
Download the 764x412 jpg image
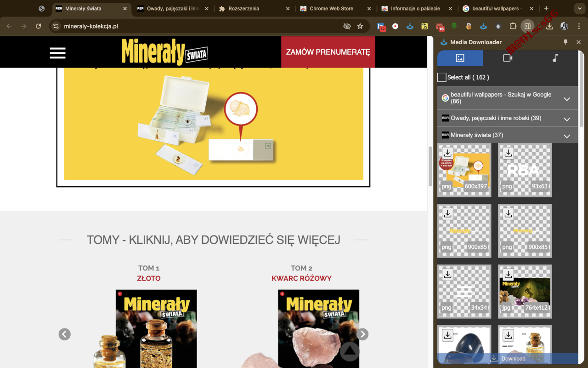(x=508, y=275)
